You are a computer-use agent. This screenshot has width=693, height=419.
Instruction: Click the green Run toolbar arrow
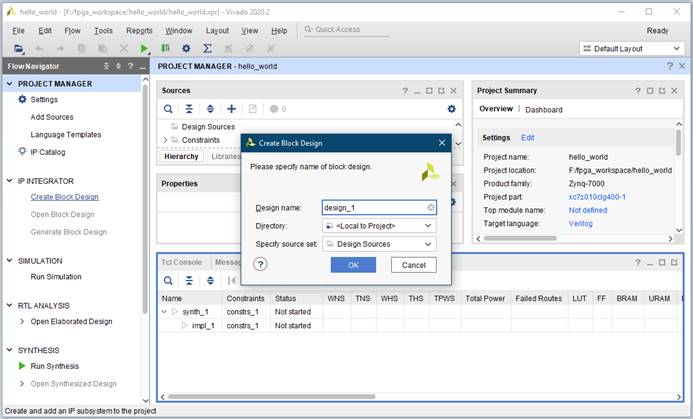click(x=144, y=48)
